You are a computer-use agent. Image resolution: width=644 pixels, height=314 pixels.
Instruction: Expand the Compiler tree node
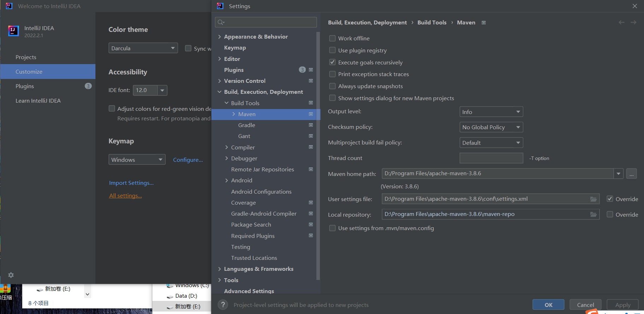(x=227, y=147)
